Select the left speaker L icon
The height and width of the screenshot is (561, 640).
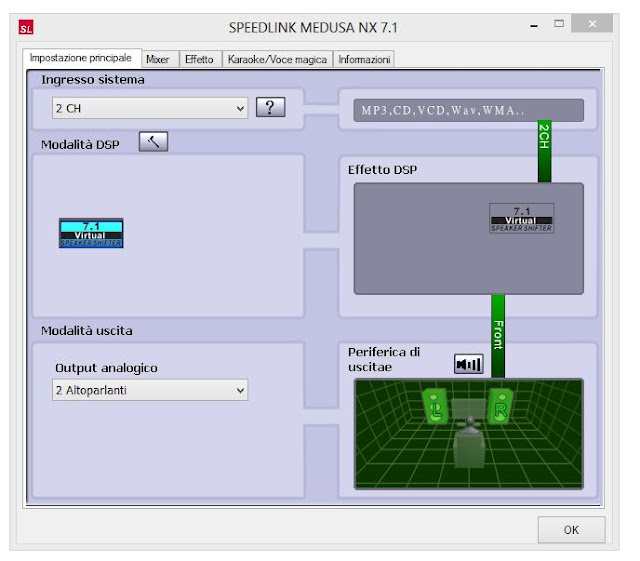(x=435, y=407)
